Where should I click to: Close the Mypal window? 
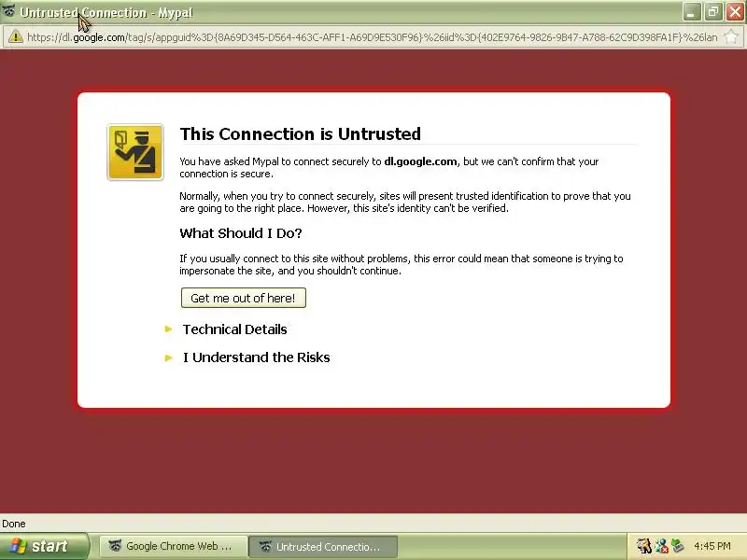[735, 12]
